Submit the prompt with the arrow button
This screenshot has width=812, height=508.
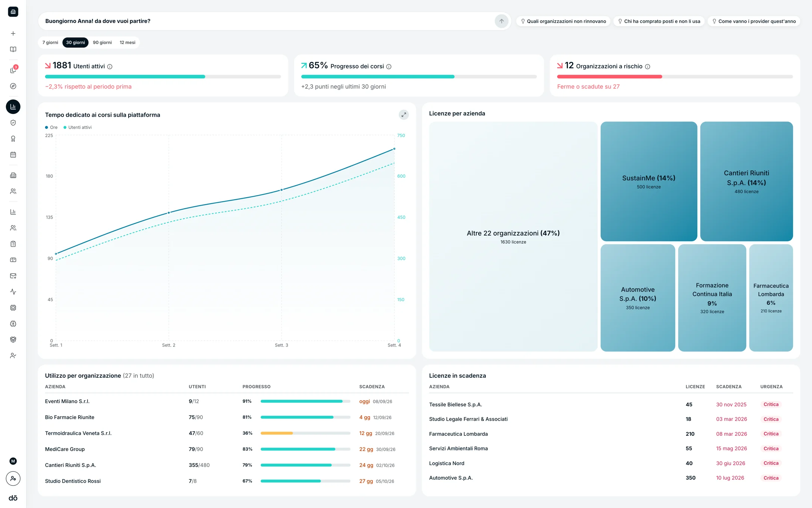pyautogui.click(x=501, y=21)
